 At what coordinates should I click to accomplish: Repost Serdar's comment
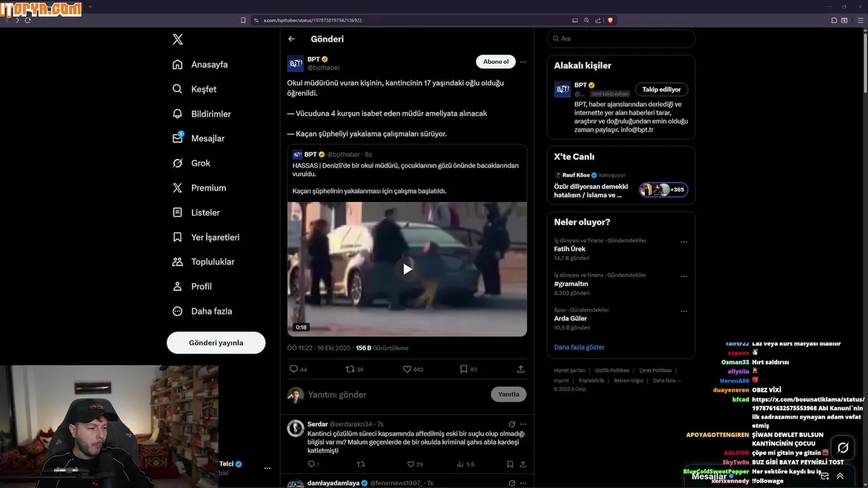[x=361, y=464]
